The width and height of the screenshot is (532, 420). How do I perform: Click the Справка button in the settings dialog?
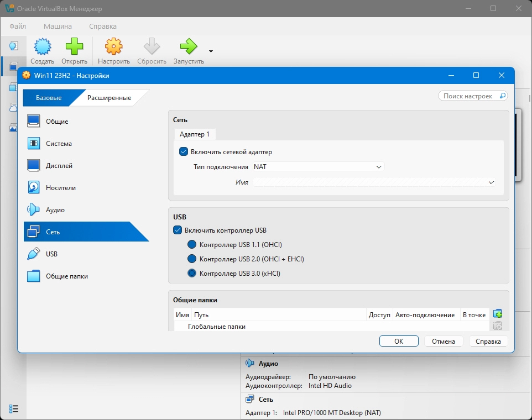[x=488, y=342]
